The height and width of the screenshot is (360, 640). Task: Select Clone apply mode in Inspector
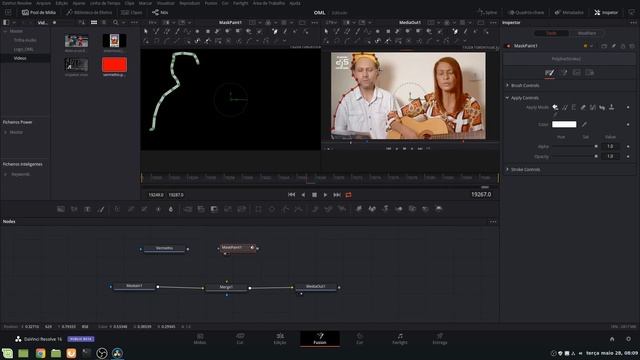click(564, 107)
